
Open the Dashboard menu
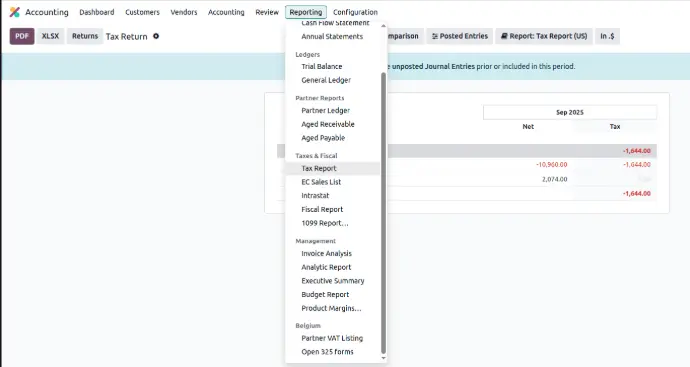click(97, 12)
